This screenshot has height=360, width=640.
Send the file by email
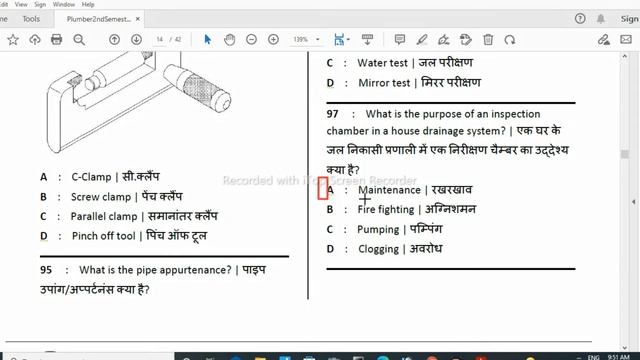(626, 40)
